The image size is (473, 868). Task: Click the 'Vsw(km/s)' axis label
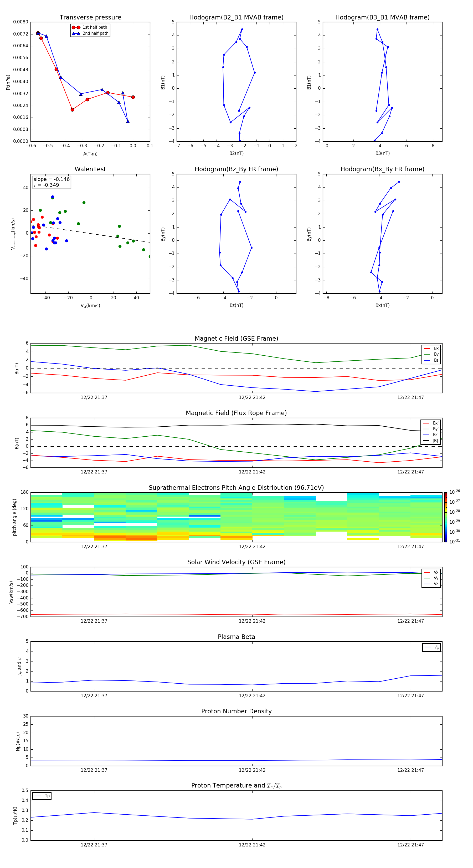[11, 592]
